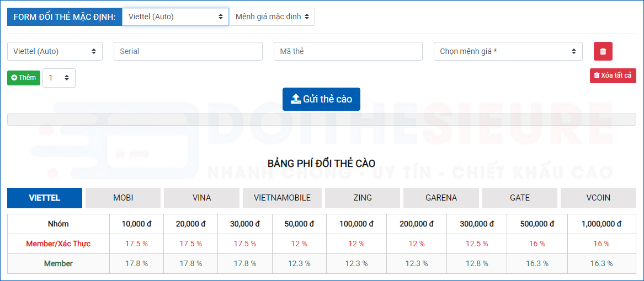Open the VCOIN tab
The image size is (644, 281).
tap(598, 198)
